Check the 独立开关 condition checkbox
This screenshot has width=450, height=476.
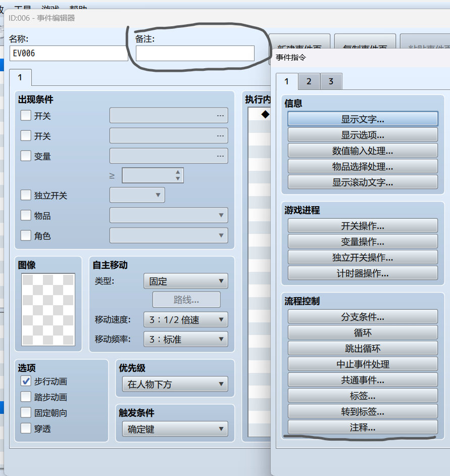pyautogui.click(x=26, y=195)
